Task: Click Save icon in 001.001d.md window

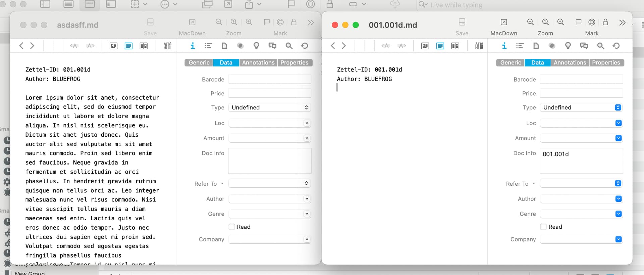Action: pos(462,22)
